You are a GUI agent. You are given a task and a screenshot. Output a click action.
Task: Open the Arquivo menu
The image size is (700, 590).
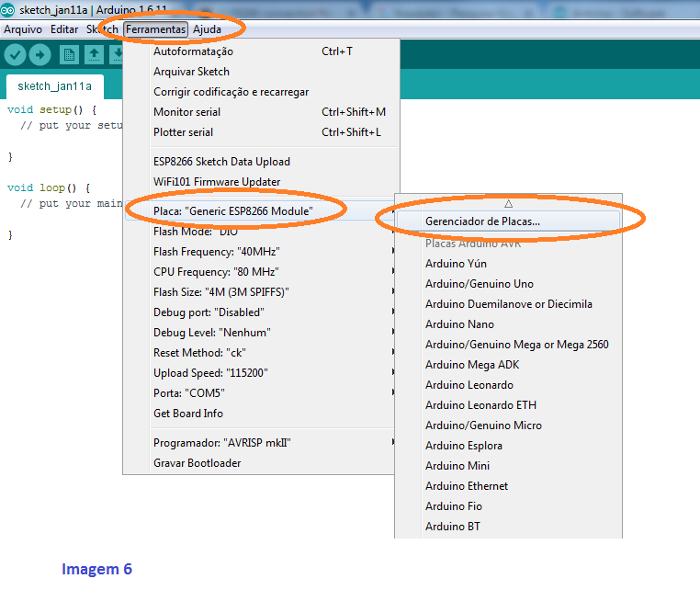coord(23,29)
